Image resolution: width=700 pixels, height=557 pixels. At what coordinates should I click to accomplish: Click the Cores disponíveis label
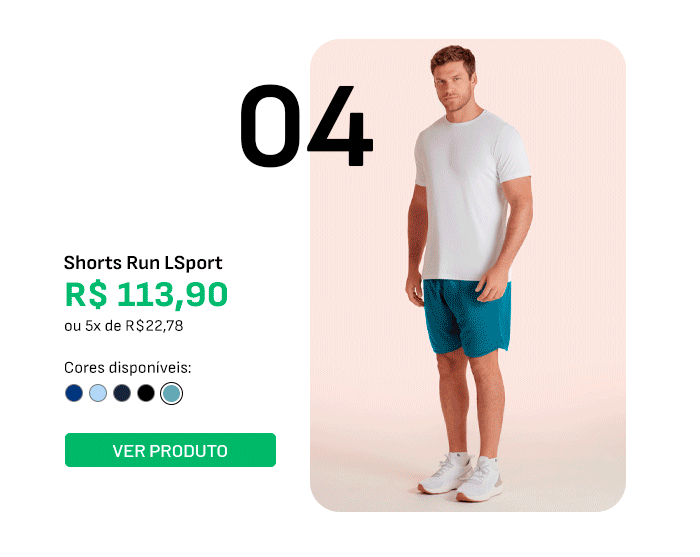pyautogui.click(x=128, y=368)
